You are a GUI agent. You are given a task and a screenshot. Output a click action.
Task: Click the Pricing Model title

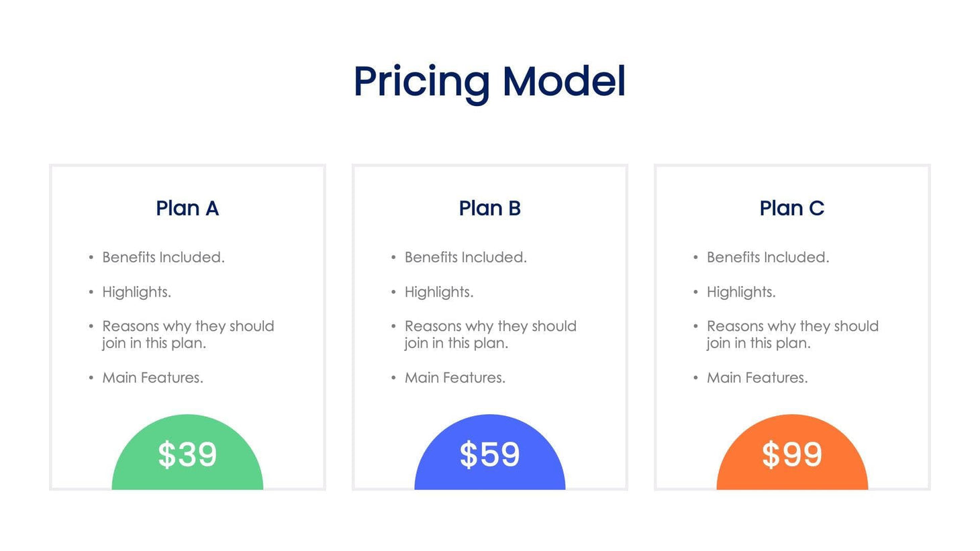coord(489,81)
